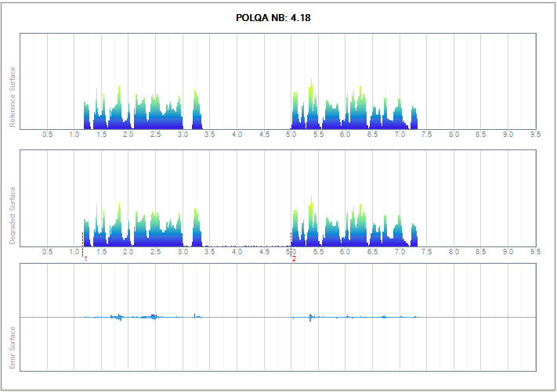Click the 7.0 tick on Reference Surface axis
Image resolution: width=557 pixels, height=392 pixels.
400,135
